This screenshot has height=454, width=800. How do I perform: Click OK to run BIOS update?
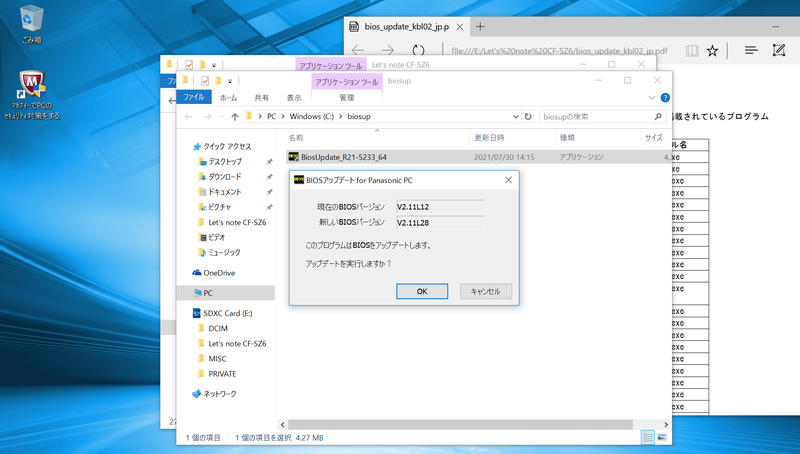(x=422, y=291)
